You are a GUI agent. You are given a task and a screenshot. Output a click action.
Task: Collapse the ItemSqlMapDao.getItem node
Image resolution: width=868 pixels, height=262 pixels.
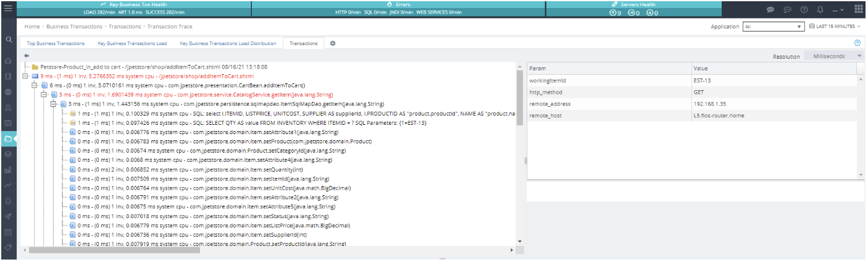click(54, 104)
